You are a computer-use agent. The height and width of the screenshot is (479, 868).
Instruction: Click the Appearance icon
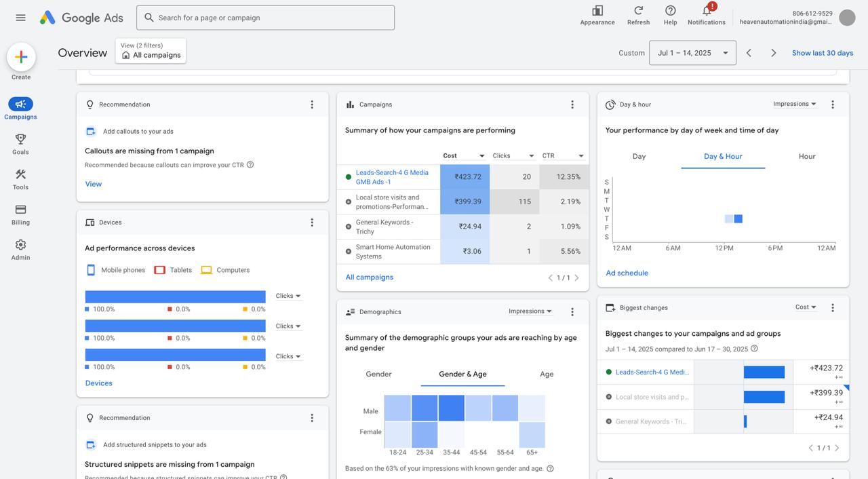point(597,11)
